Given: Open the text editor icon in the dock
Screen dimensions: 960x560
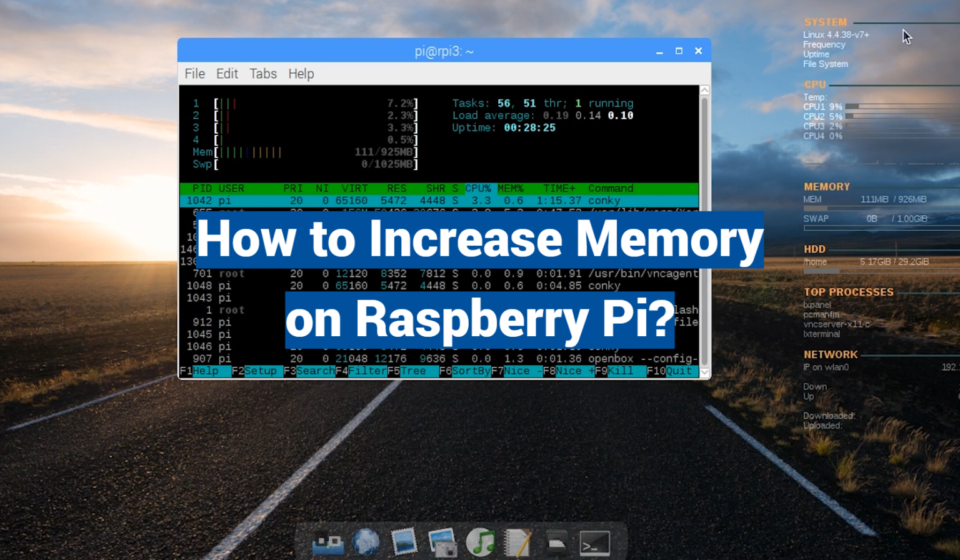Looking at the screenshot, I should 516,542.
